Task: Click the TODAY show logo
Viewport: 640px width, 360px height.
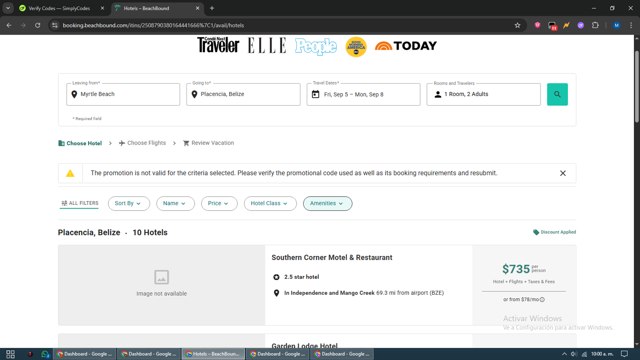Action: point(406,46)
